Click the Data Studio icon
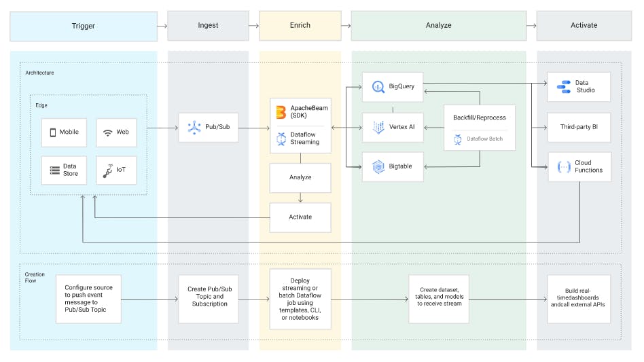Screen dimensions: 644x362 (564, 87)
